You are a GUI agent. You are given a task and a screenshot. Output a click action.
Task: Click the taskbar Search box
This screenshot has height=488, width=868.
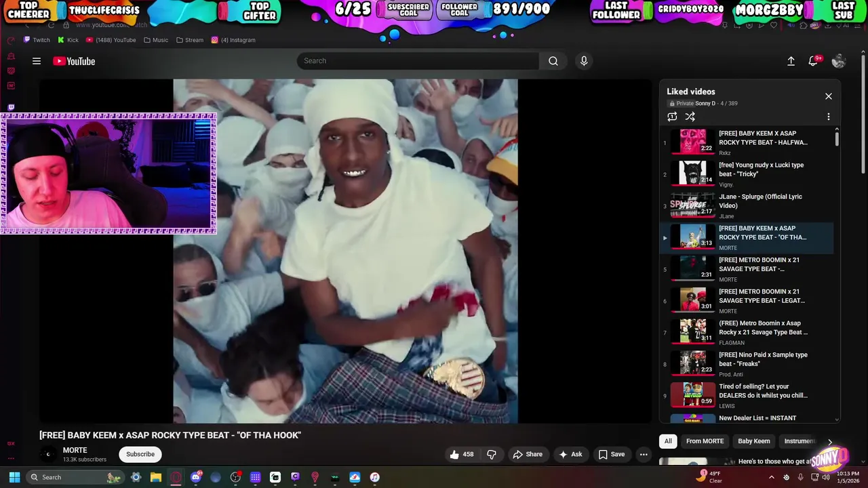click(75, 477)
